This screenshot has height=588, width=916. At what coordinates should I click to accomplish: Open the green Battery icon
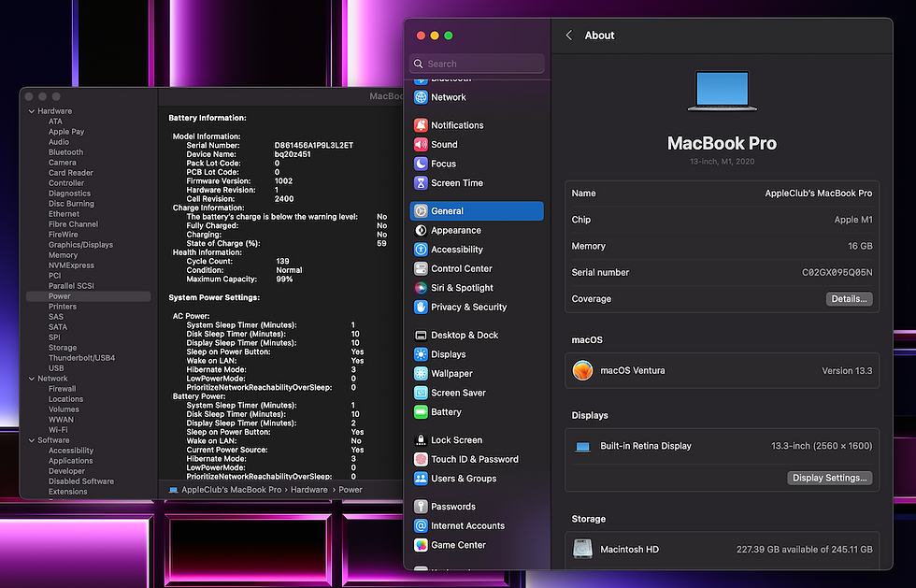click(421, 412)
